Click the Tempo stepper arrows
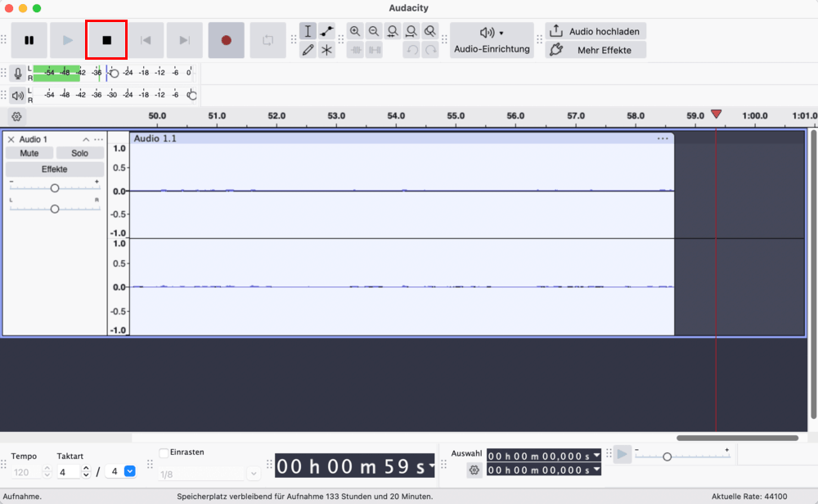The height and width of the screenshot is (504, 818). (47, 472)
